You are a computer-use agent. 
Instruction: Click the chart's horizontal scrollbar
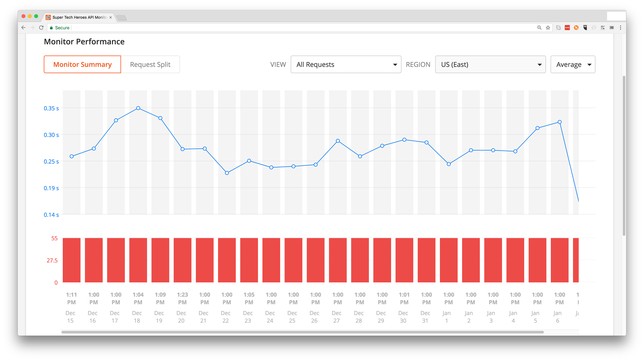[303, 332]
